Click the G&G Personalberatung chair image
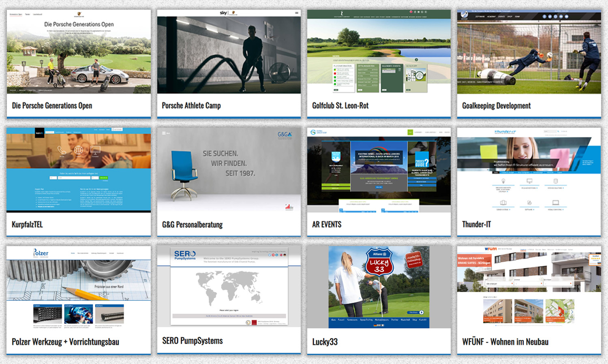This screenshot has width=608, height=364. (229, 170)
